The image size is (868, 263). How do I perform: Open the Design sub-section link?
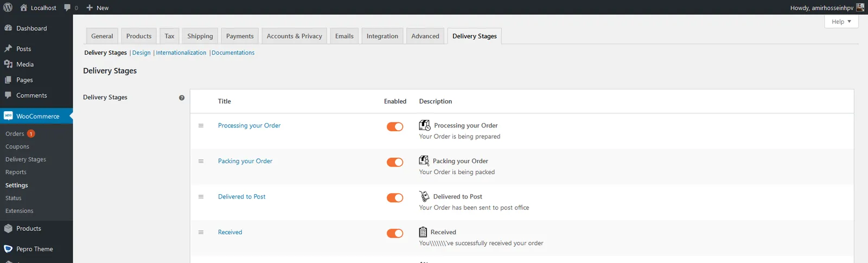[x=142, y=53]
